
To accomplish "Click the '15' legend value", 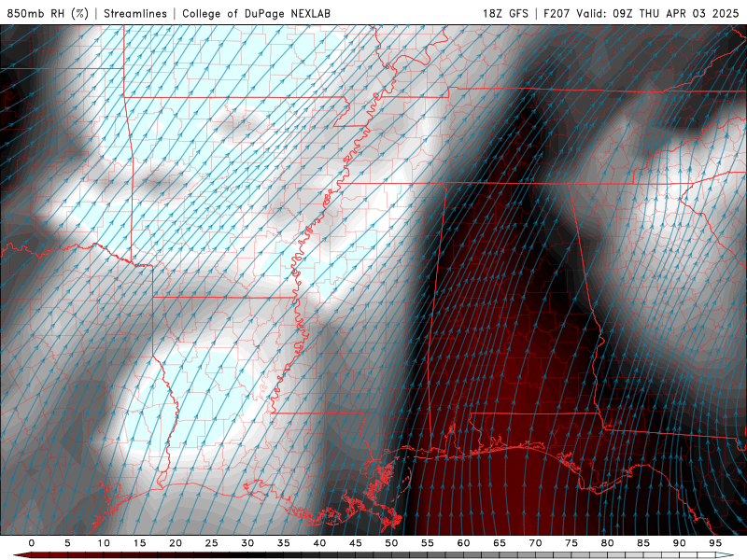I will (x=139, y=543).
